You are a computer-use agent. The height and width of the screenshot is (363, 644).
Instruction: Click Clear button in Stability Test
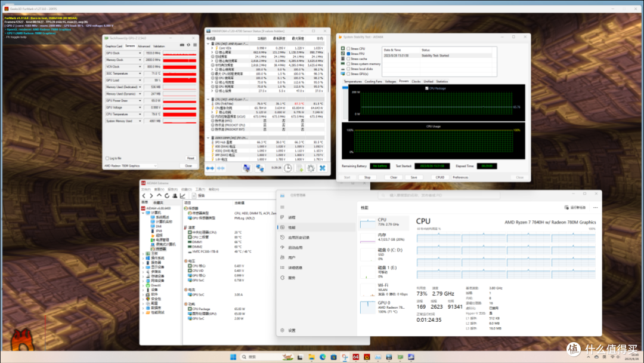pyautogui.click(x=394, y=177)
